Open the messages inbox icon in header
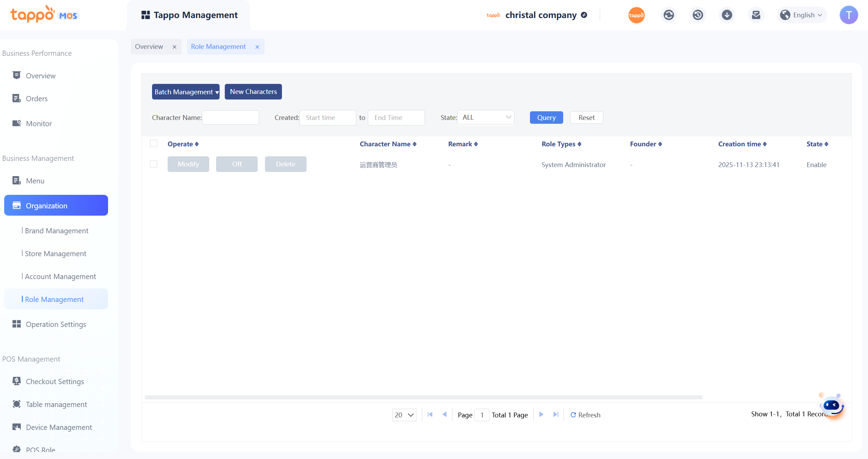868x459 pixels. tap(756, 15)
